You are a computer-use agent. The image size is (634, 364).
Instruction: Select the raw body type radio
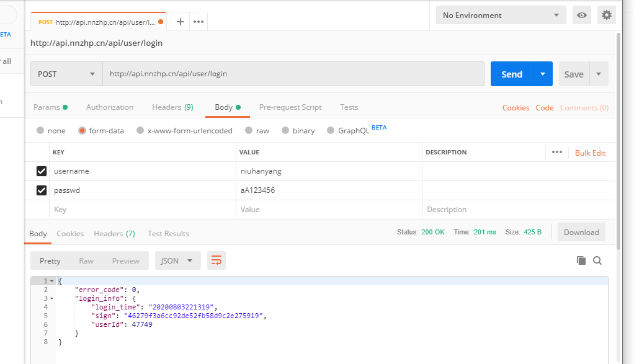(x=249, y=131)
